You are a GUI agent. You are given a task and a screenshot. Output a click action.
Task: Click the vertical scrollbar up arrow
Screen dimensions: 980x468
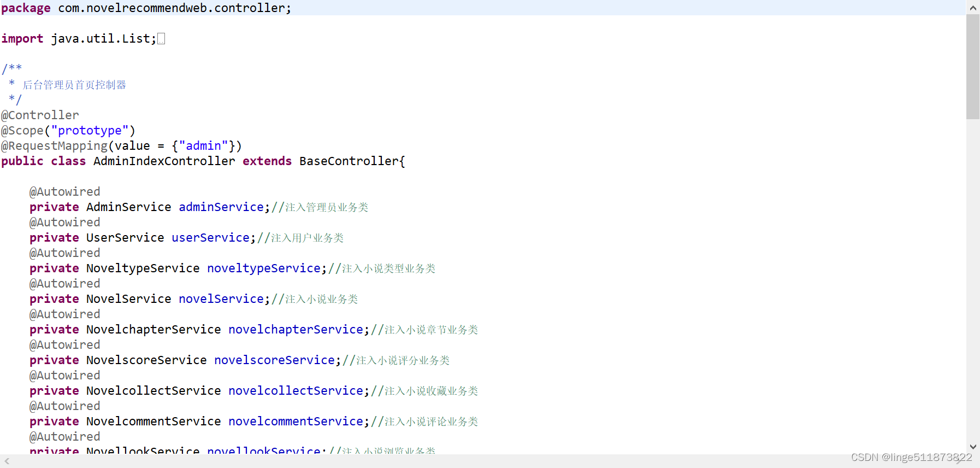point(973,8)
